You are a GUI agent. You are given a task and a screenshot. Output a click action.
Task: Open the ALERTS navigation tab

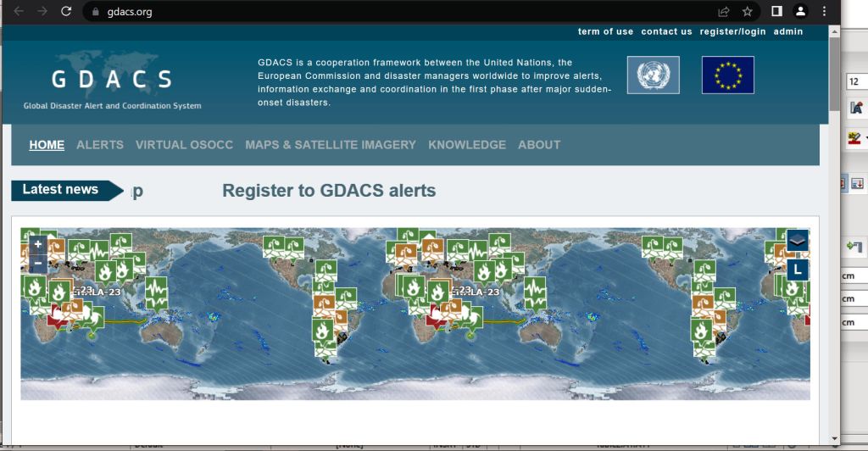point(100,145)
